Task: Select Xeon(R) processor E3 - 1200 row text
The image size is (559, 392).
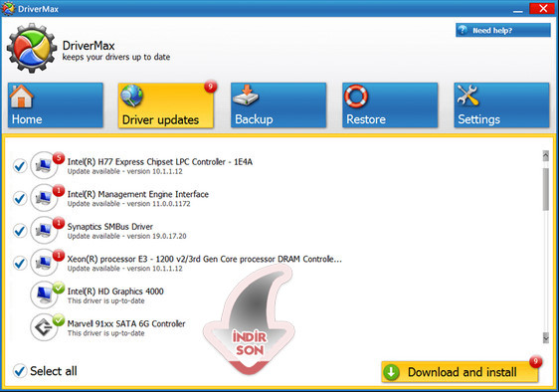Action: coord(205,259)
